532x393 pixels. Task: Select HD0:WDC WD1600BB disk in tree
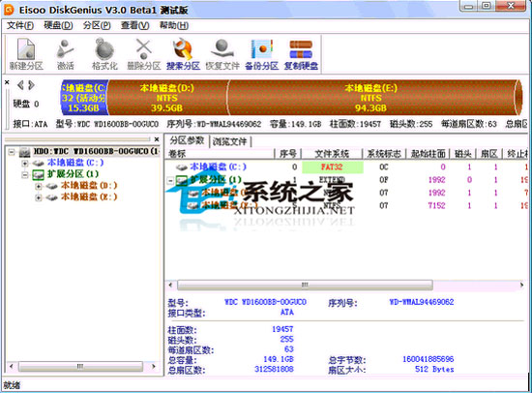click(96, 151)
